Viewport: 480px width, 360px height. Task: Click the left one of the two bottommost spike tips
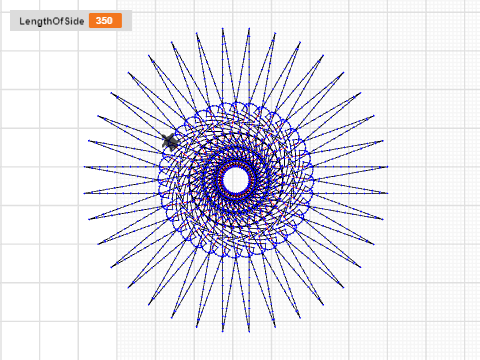pos(223,331)
